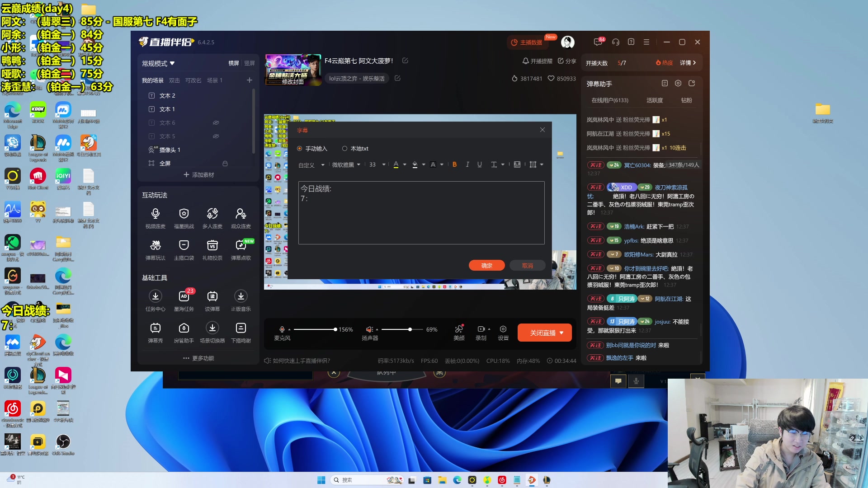The height and width of the screenshot is (488, 868).
Task: Click 开播提醒 stream reminder
Action: tap(538, 61)
